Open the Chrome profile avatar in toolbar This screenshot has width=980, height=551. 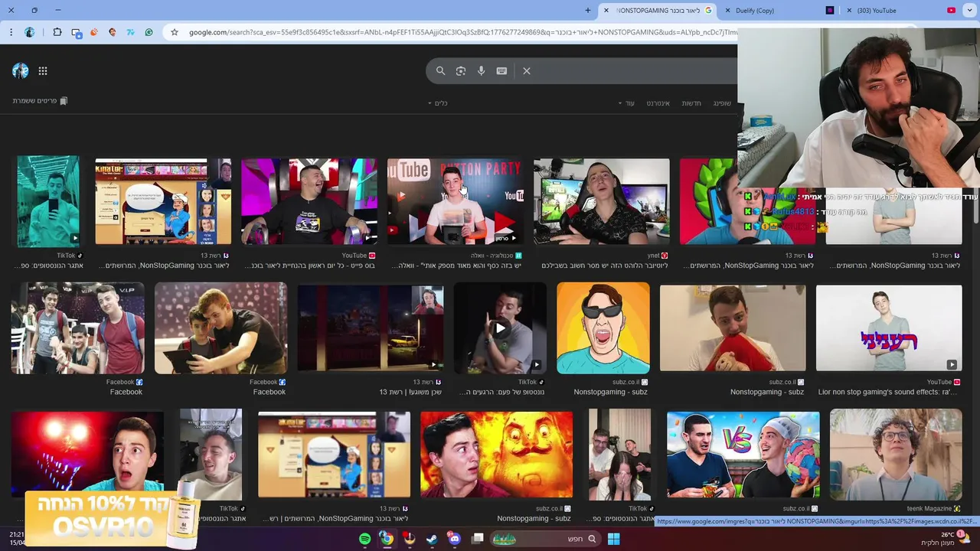click(x=29, y=32)
